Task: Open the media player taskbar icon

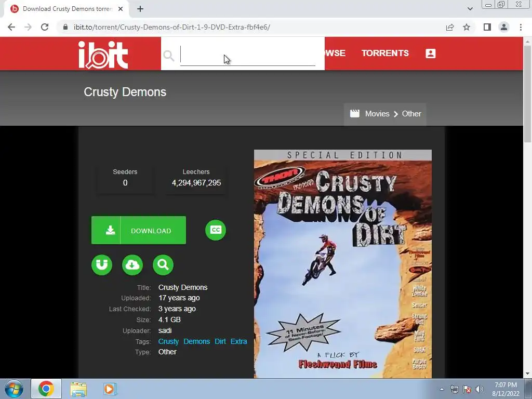Action: click(109, 389)
